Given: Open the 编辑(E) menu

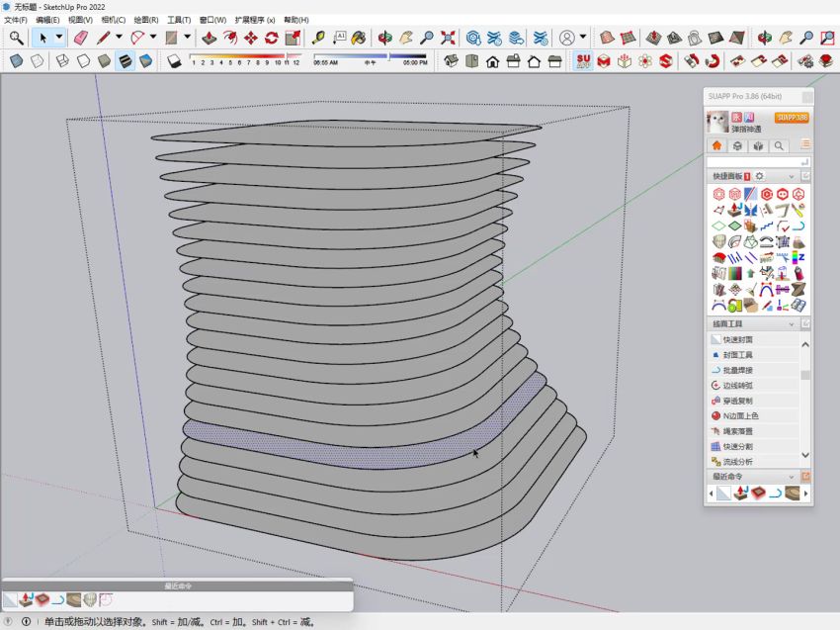Looking at the screenshot, I should coord(47,20).
